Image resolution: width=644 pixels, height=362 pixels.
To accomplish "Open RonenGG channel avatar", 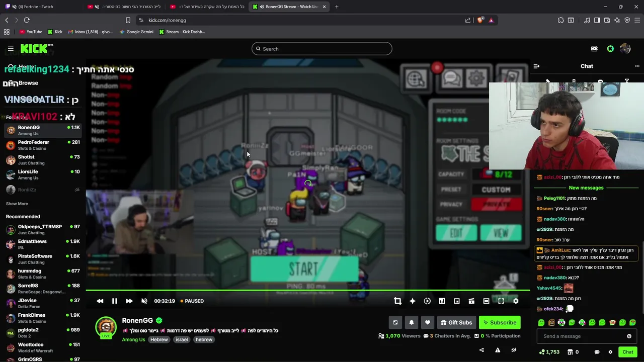I will (106, 327).
